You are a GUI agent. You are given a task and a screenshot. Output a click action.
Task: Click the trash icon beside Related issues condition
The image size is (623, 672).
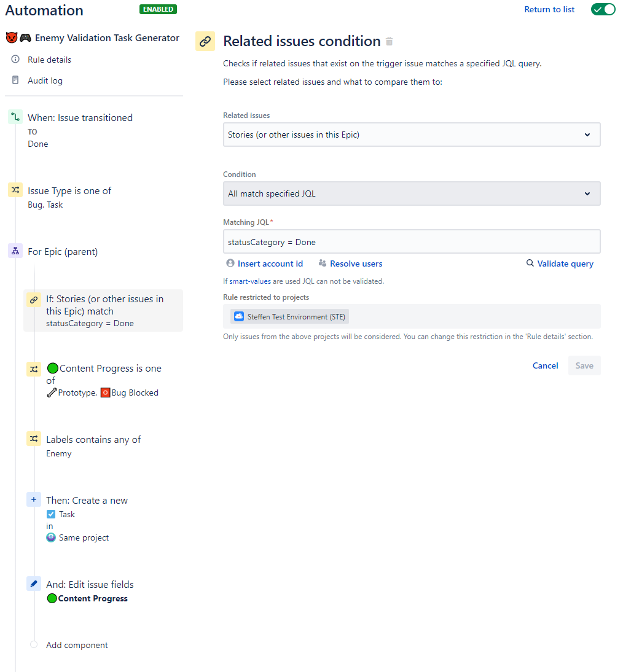(389, 42)
